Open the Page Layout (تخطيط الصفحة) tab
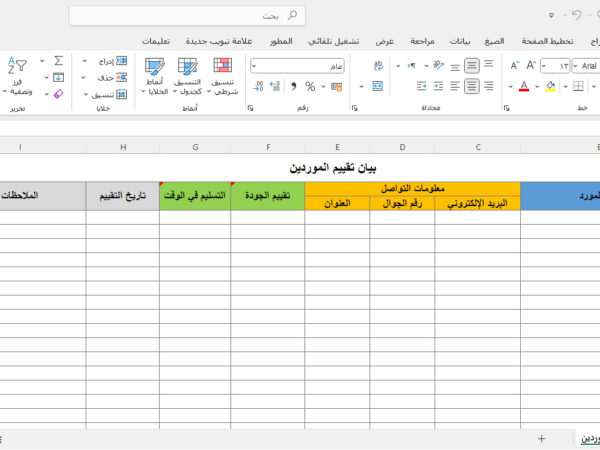The height and width of the screenshot is (450, 600). point(548,41)
